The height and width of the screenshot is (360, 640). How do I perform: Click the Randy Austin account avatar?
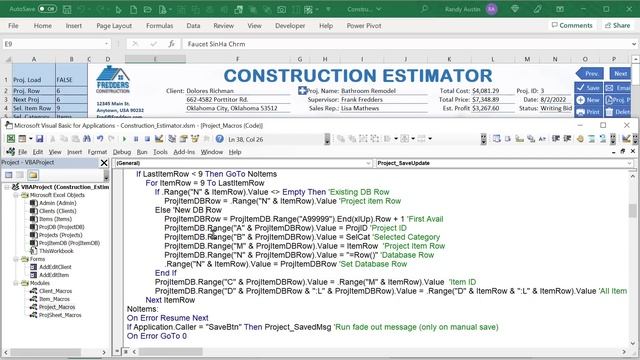(492, 9)
